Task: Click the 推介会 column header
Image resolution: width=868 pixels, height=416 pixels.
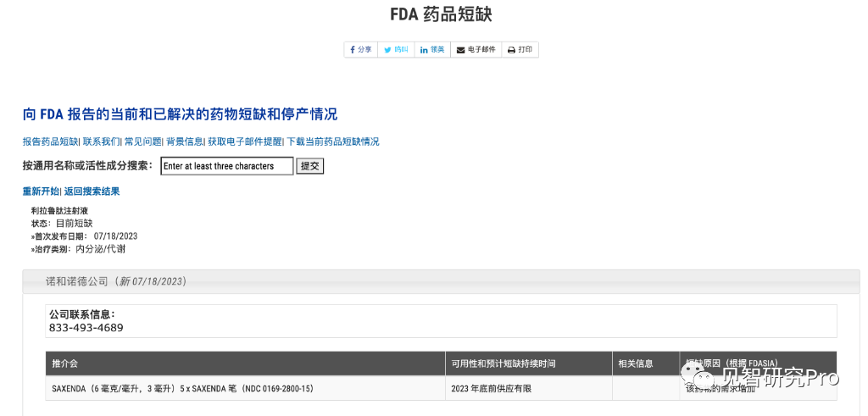Action: click(x=245, y=363)
